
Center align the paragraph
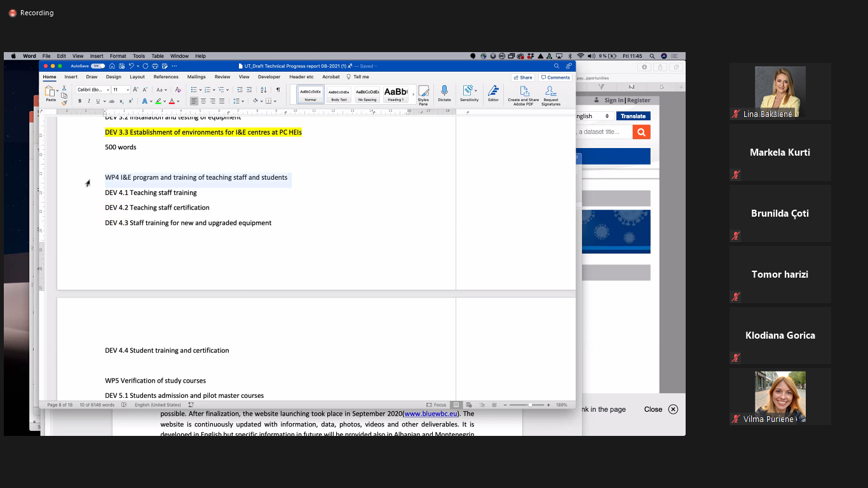(x=203, y=101)
